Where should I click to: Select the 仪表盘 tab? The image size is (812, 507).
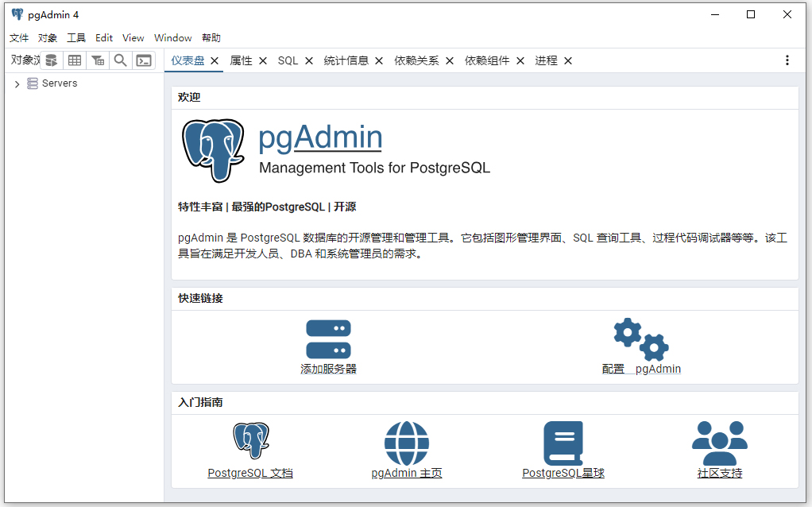point(188,60)
